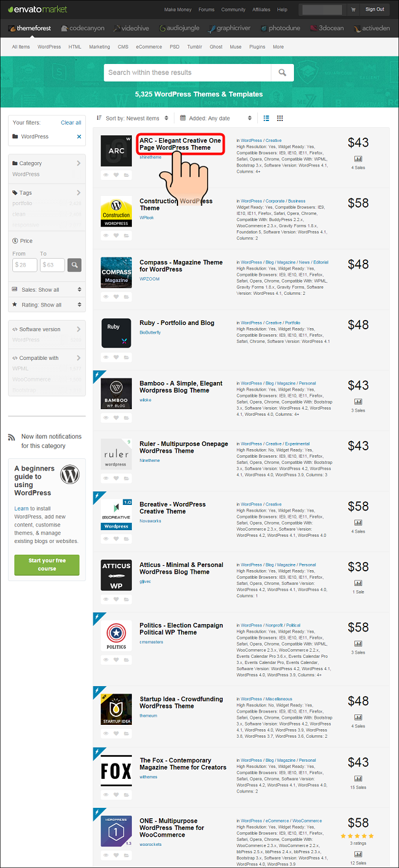Click the heart icon under Construction thumbnail
This screenshot has width=399, height=868.
click(116, 236)
